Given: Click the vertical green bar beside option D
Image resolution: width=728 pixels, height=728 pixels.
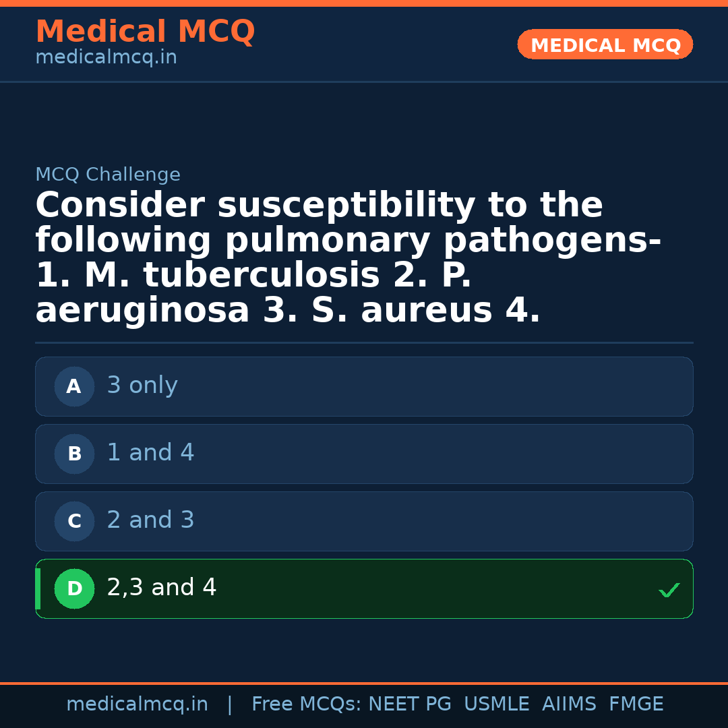Looking at the screenshot, I should pyautogui.click(x=37, y=588).
